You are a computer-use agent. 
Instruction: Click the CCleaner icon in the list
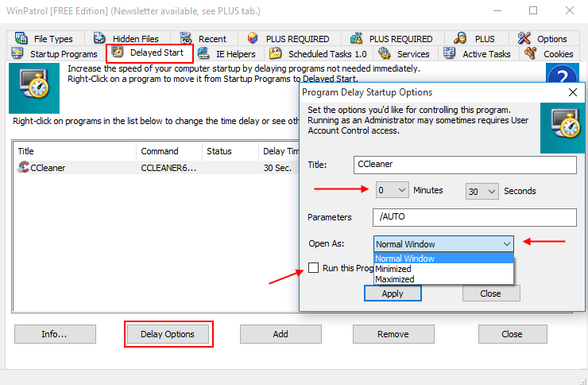pyautogui.click(x=23, y=167)
